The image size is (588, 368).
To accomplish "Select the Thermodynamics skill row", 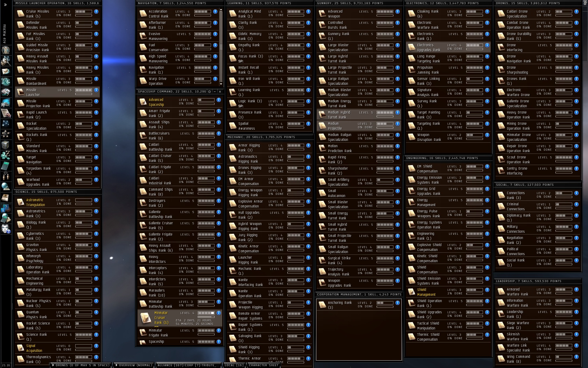I will 57,359.
